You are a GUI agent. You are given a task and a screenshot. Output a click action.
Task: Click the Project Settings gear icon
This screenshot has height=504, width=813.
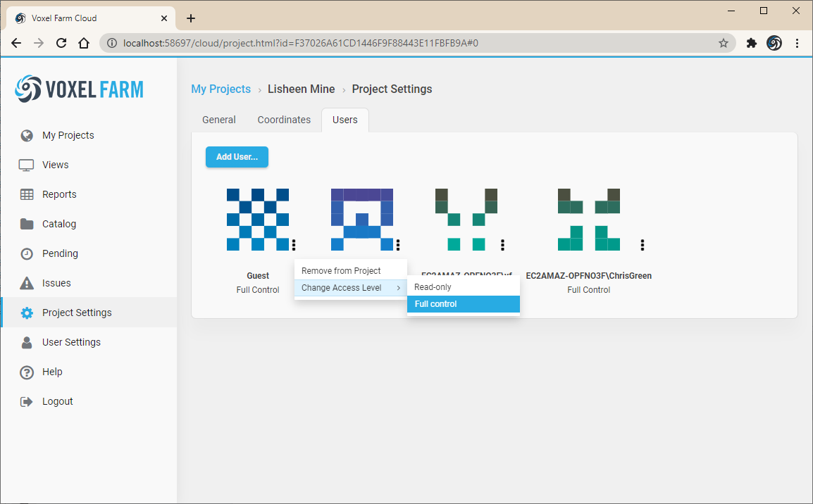[27, 313]
